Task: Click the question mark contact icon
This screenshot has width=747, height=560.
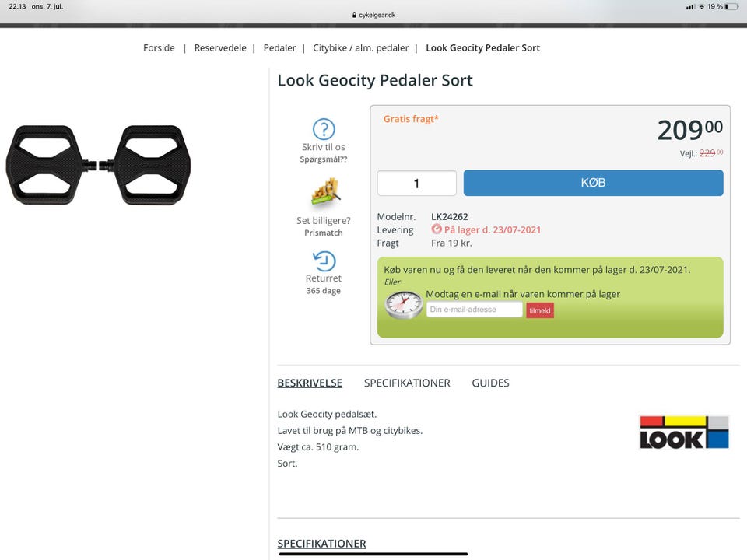Action: 324,129
